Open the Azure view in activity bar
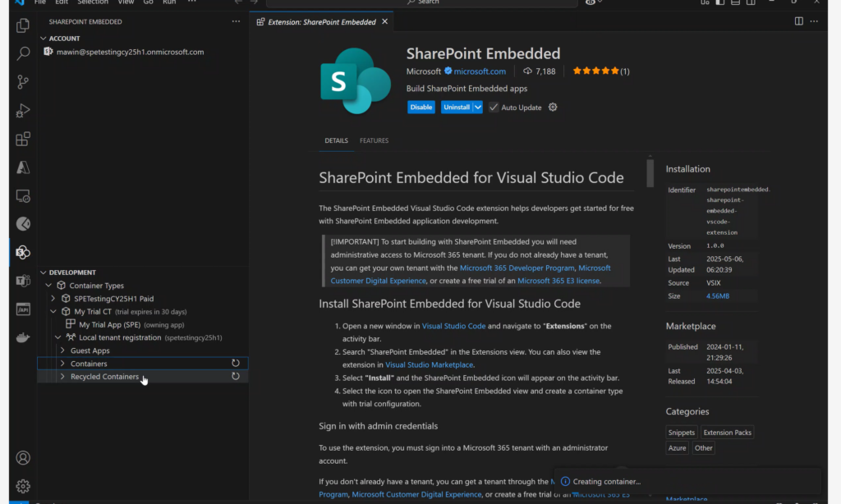This screenshot has width=841, height=504. point(22,167)
